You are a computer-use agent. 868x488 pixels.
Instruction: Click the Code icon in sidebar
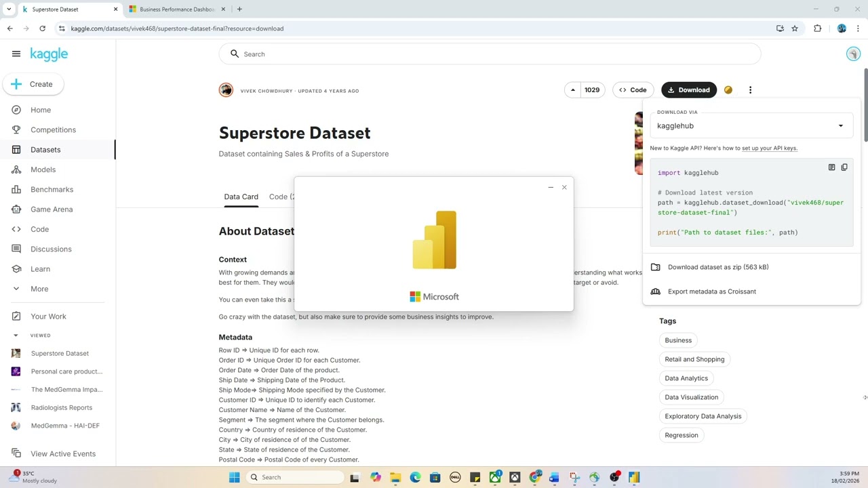coord(16,229)
